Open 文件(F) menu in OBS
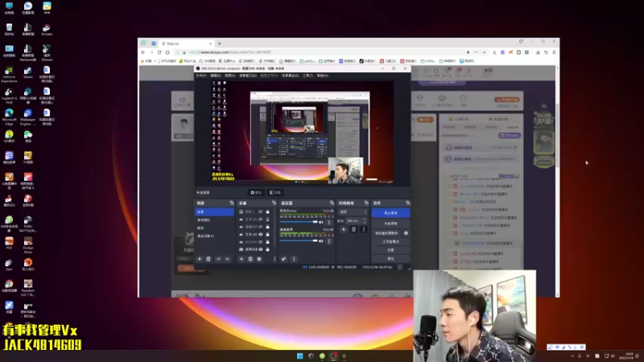 [x=201, y=76]
